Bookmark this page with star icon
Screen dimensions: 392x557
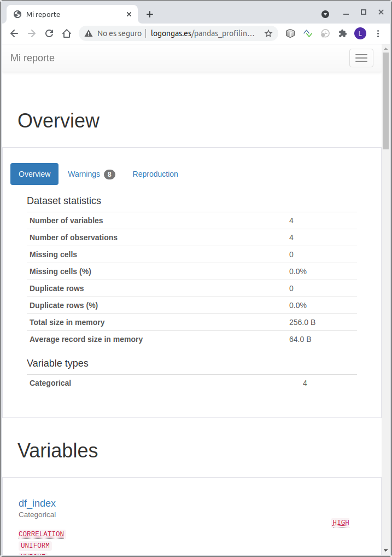tap(268, 33)
